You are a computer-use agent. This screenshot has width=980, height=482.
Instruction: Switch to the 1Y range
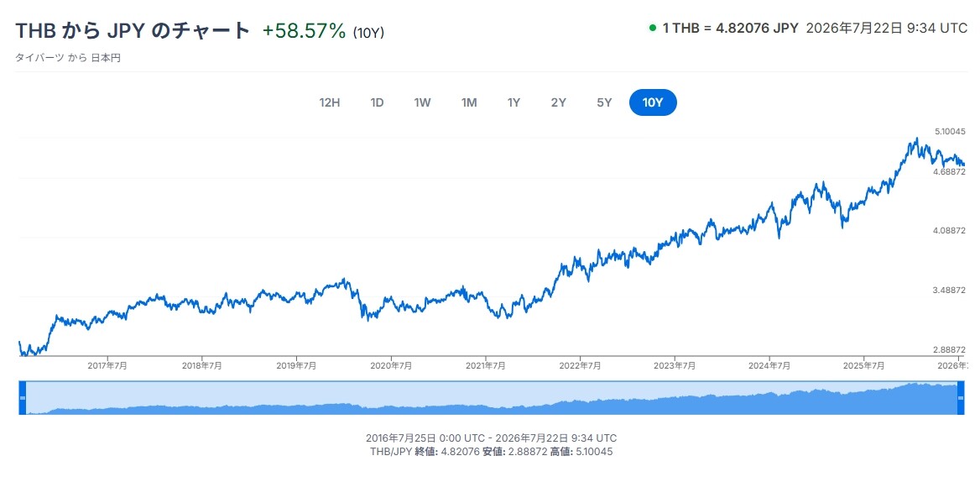[x=513, y=103]
